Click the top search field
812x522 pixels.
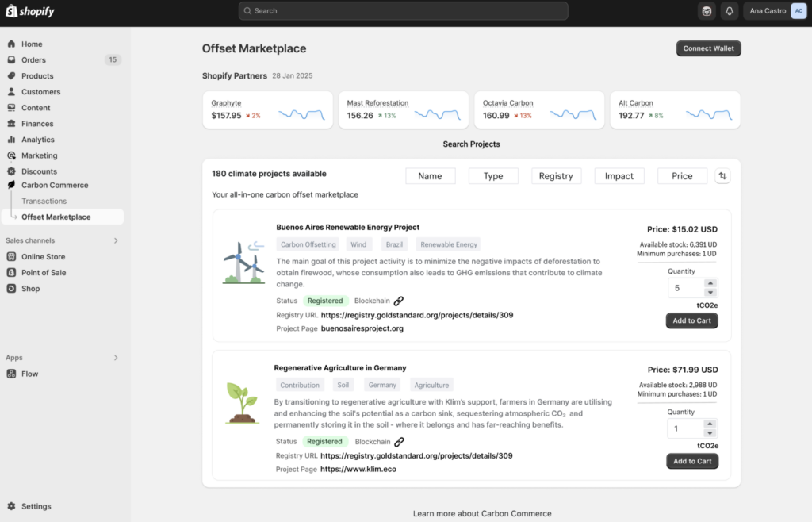pos(403,11)
